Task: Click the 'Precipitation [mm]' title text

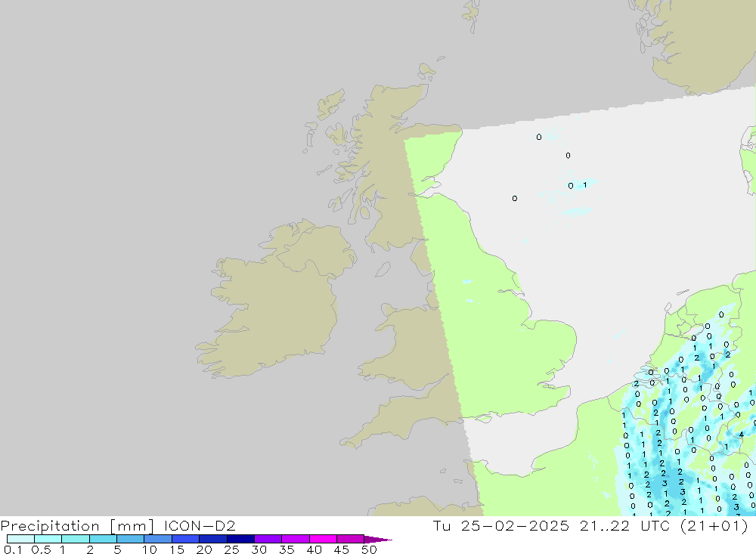Action: [x=78, y=526]
